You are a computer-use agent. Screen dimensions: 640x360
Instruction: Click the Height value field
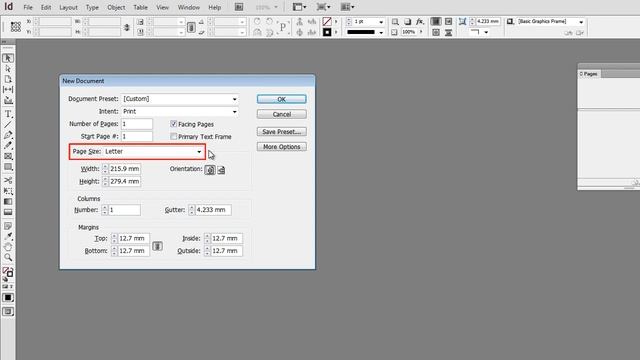point(124,181)
